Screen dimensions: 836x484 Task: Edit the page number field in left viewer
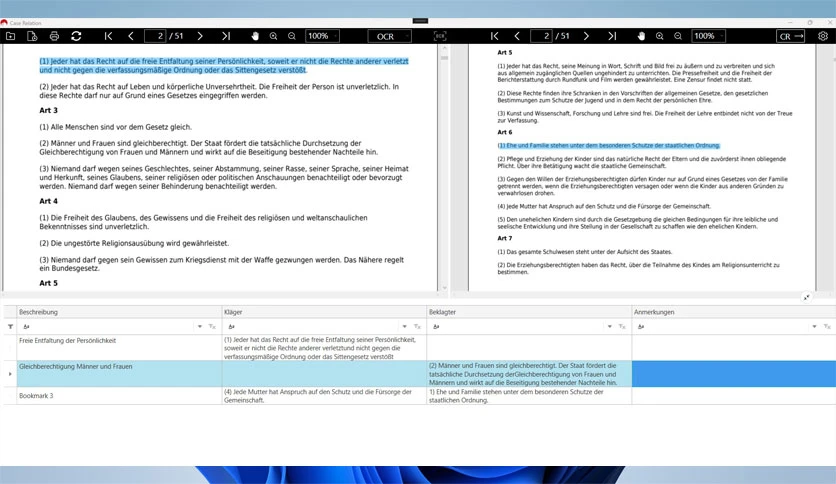tap(155, 36)
